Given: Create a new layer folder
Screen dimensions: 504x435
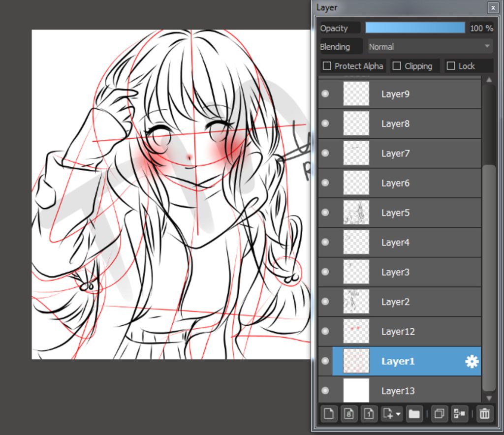Looking at the screenshot, I should pyautogui.click(x=414, y=413).
